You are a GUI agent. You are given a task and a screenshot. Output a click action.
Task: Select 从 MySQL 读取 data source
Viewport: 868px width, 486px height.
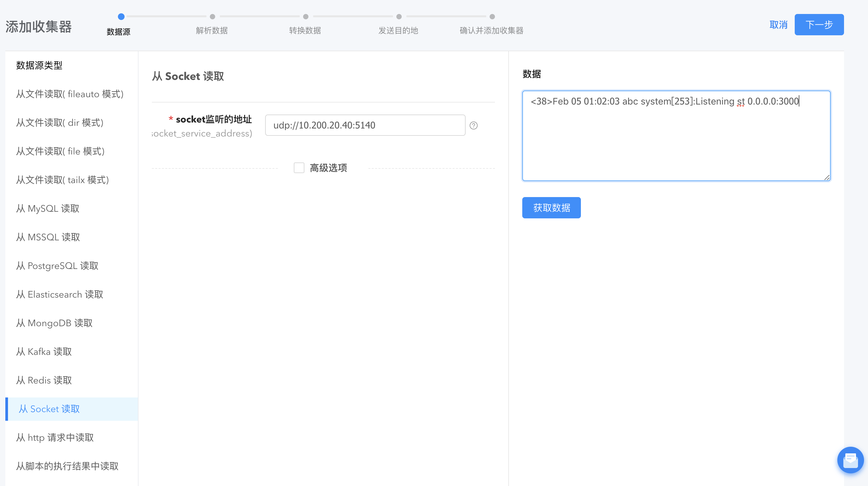click(72, 208)
